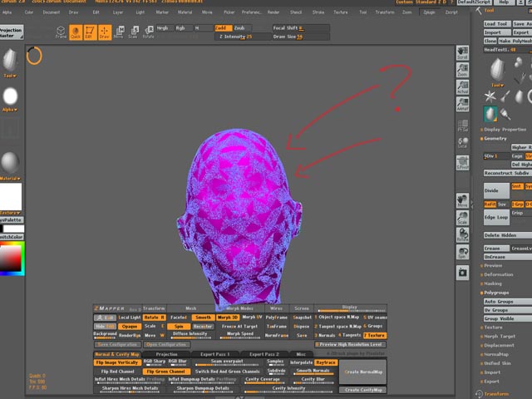Open the Document menu

[x=52, y=12]
